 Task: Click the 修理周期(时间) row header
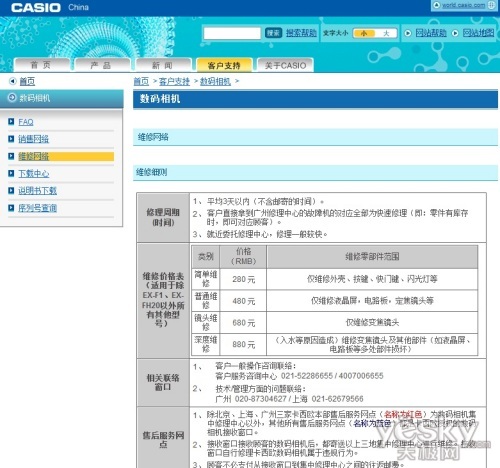(163, 218)
